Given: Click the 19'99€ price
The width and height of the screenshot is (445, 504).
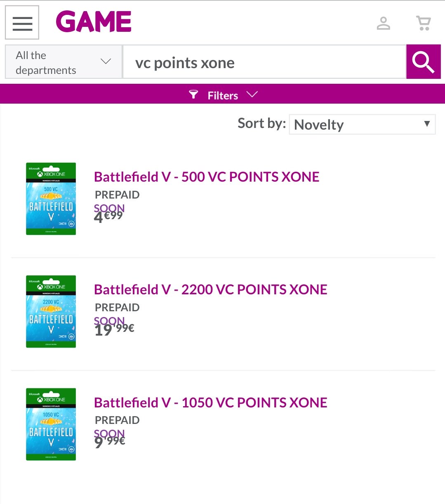Looking at the screenshot, I should tap(114, 330).
